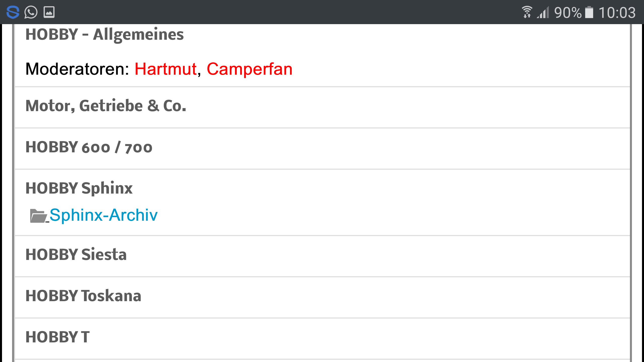Open the HOBBY Toskana forum

pos(83,296)
